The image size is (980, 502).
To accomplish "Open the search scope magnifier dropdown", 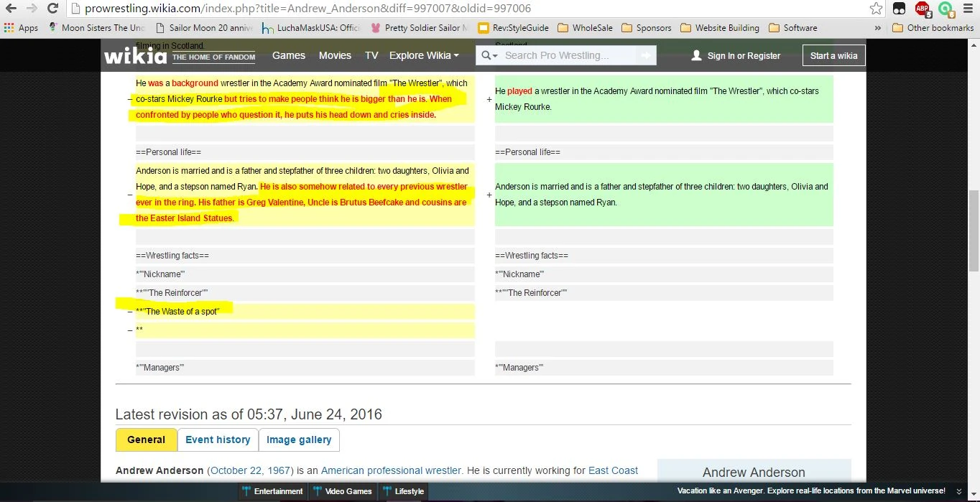I will [489, 55].
